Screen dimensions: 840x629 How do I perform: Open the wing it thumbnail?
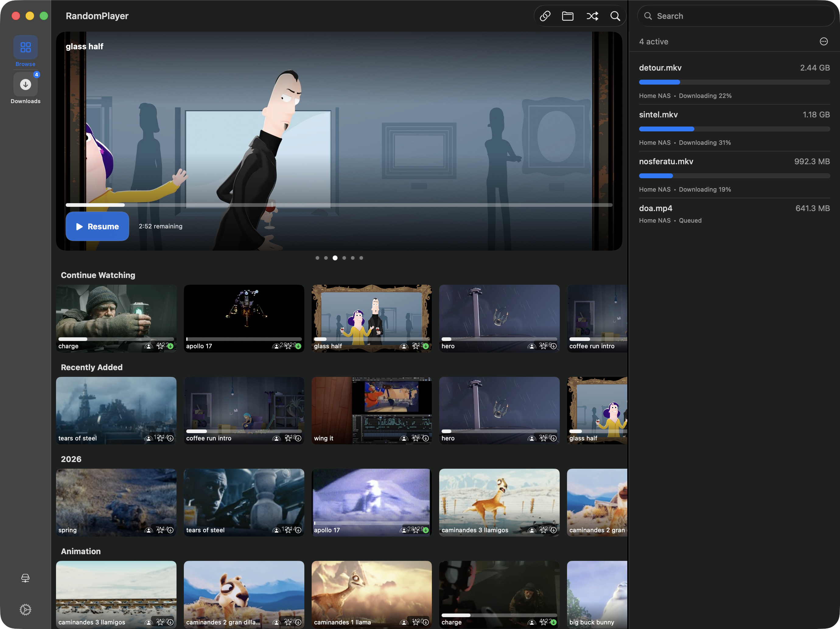(x=371, y=410)
